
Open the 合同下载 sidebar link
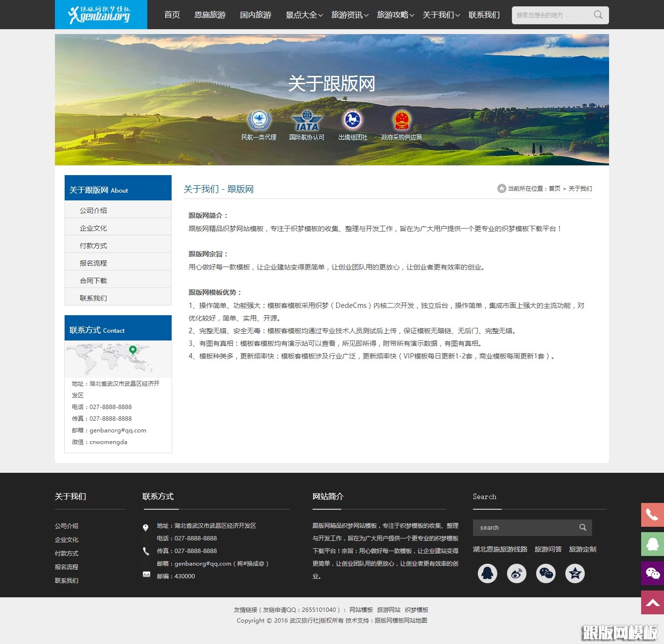[x=93, y=280]
